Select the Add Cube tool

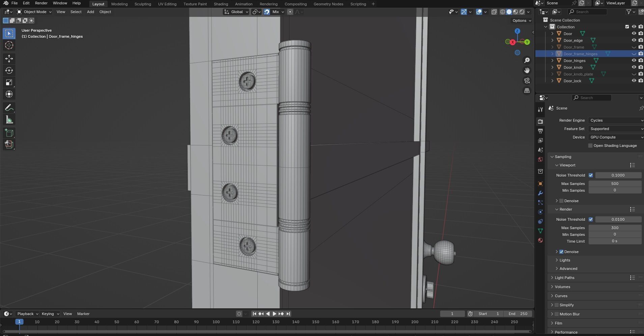(9, 133)
